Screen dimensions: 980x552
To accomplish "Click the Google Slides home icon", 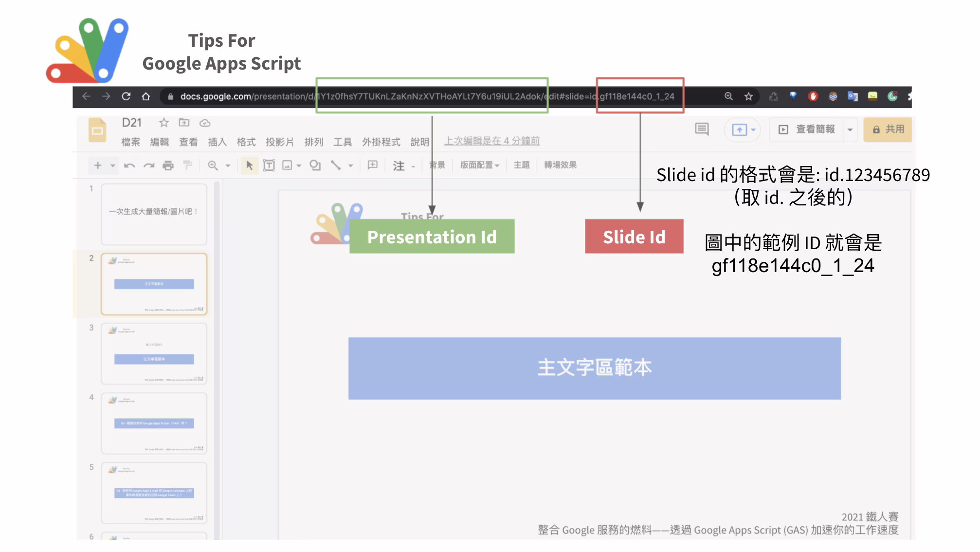I will pyautogui.click(x=97, y=130).
